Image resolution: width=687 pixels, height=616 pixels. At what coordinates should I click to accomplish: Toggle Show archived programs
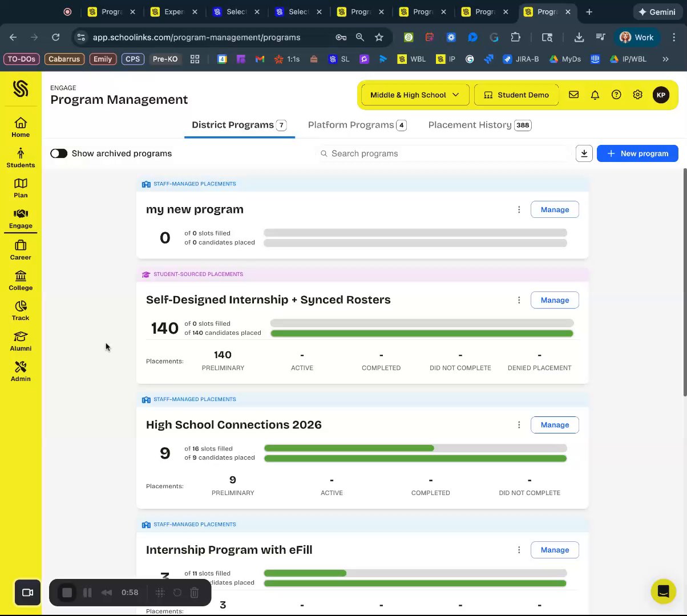point(59,153)
